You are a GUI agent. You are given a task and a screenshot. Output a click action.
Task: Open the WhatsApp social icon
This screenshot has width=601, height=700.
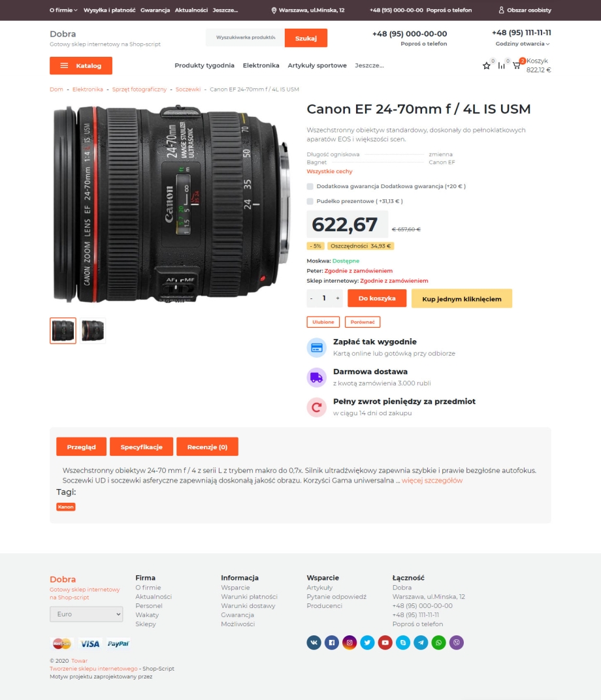(438, 643)
